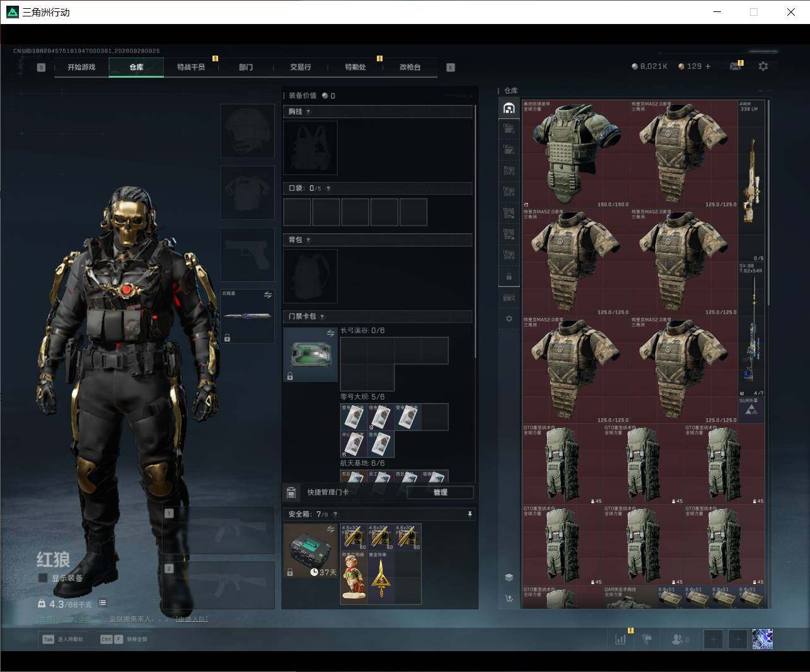
Task: Click the swap arrows on the safe box
Action: tap(330, 529)
